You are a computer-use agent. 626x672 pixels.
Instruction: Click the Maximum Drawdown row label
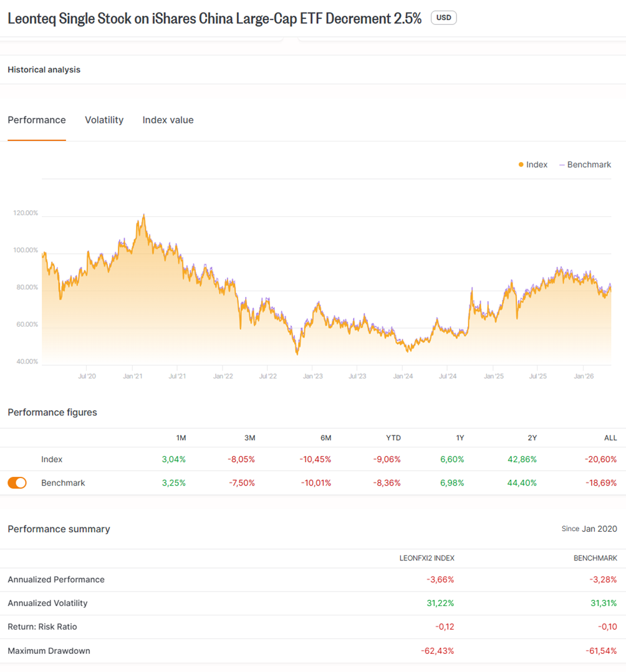tap(49, 651)
